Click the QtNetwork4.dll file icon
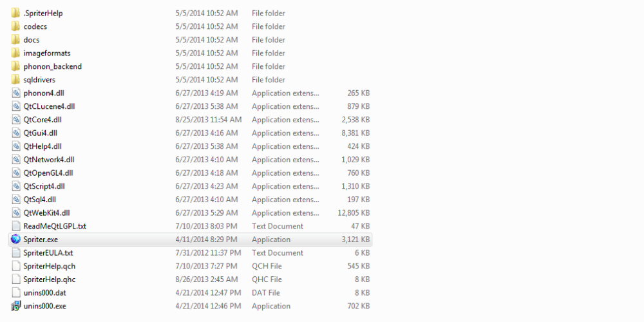Screen dimensions: 644x322 coord(15,159)
